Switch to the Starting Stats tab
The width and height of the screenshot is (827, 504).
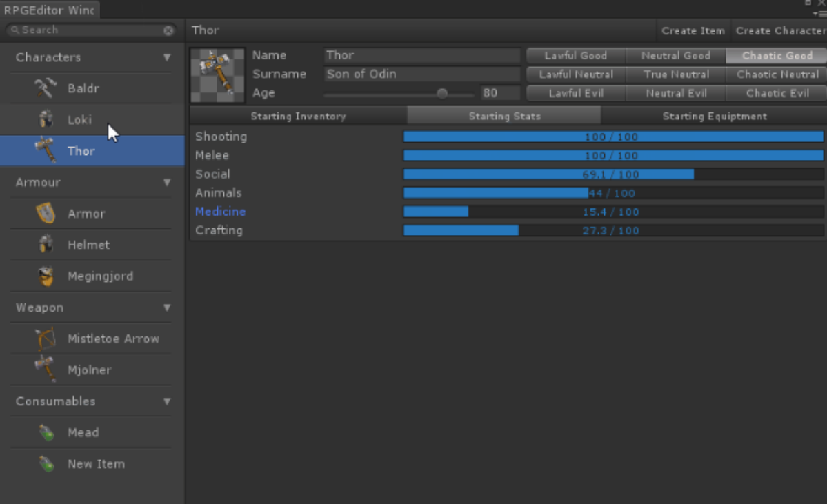[x=504, y=116]
